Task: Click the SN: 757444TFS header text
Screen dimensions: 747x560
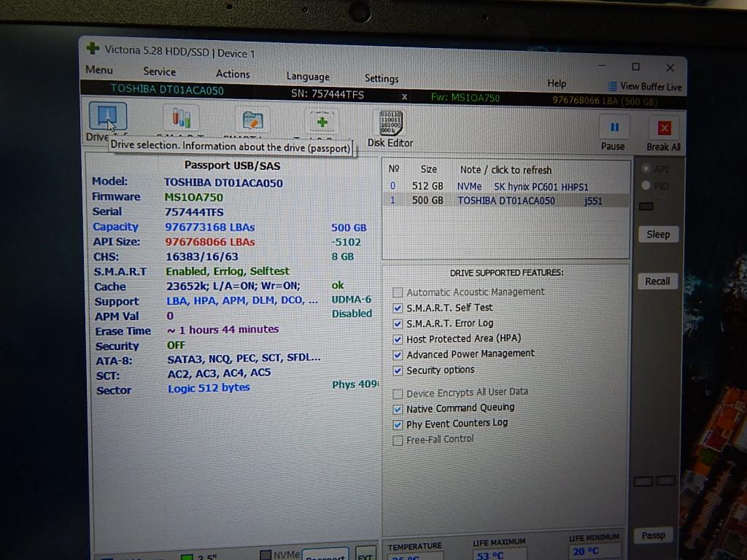Action: 328,94
